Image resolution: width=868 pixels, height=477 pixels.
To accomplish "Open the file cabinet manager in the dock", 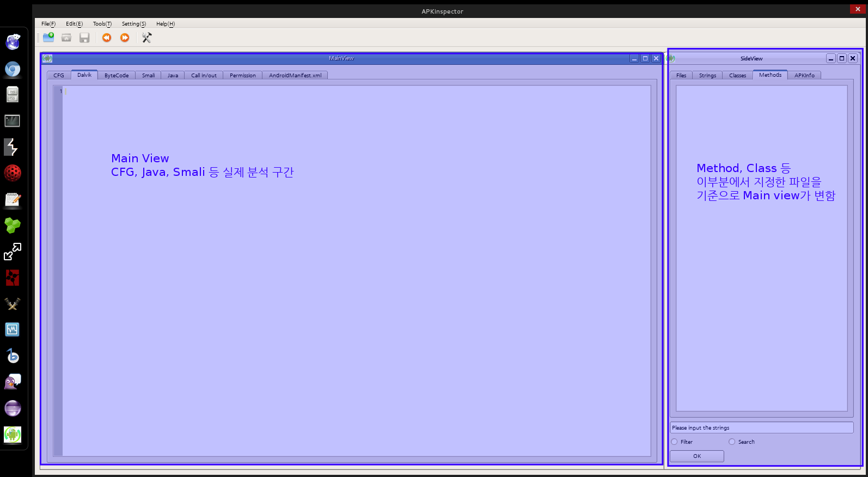I will coord(13,94).
